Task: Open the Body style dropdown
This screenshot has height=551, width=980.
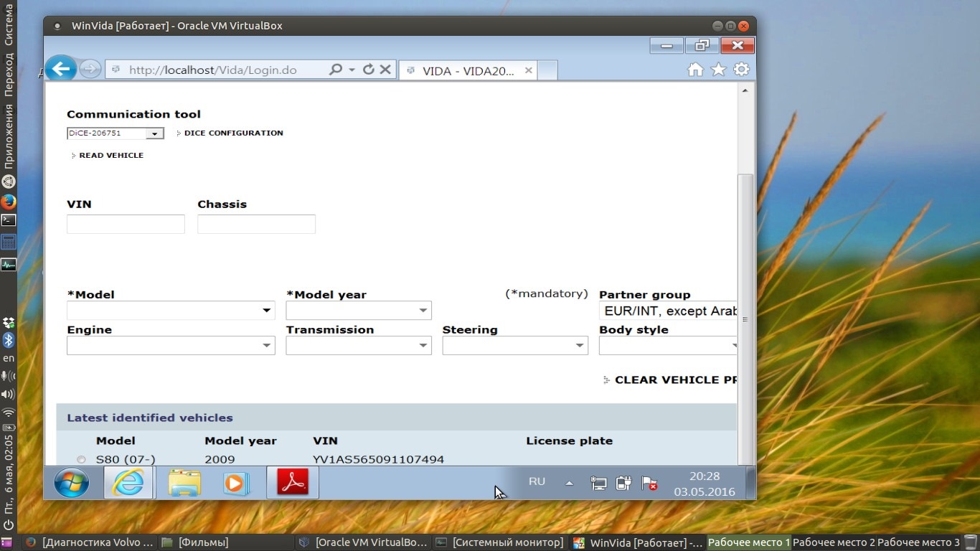Action: [x=668, y=346]
